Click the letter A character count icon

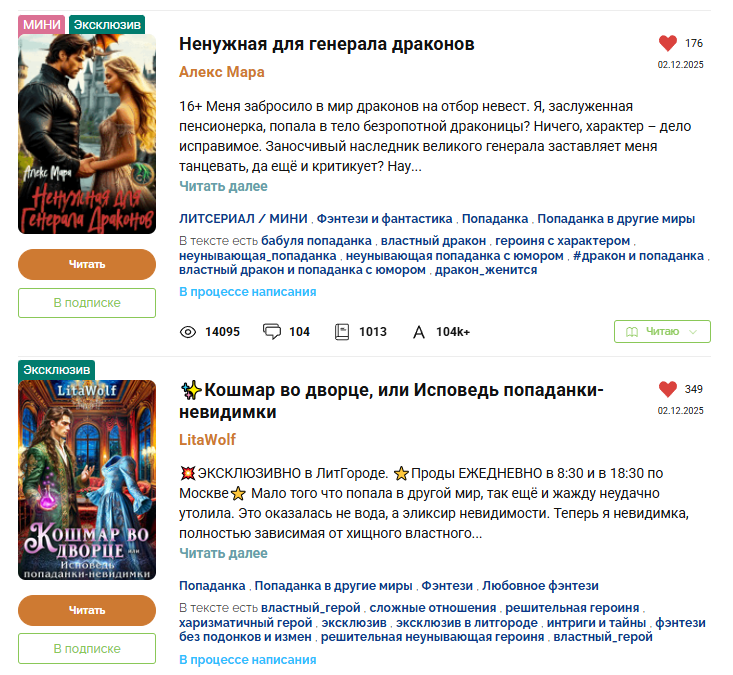point(419,332)
